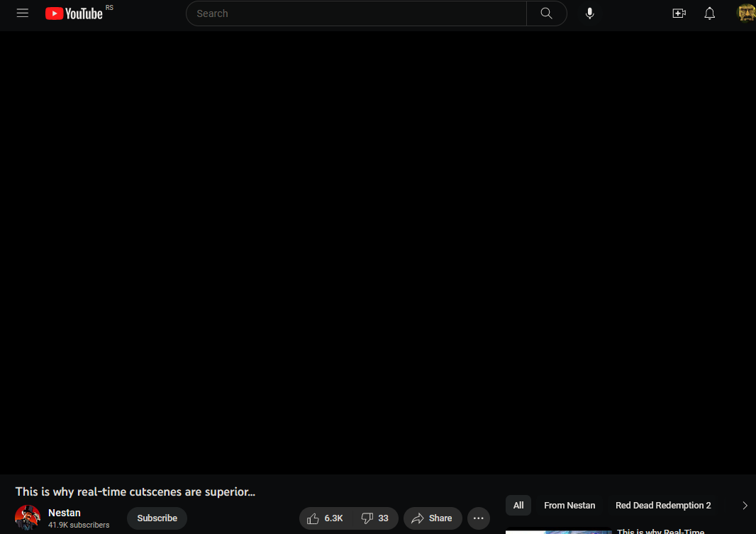This screenshot has width=756, height=534.
Task: Open the Nestan channel page
Action: pos(64,512)
